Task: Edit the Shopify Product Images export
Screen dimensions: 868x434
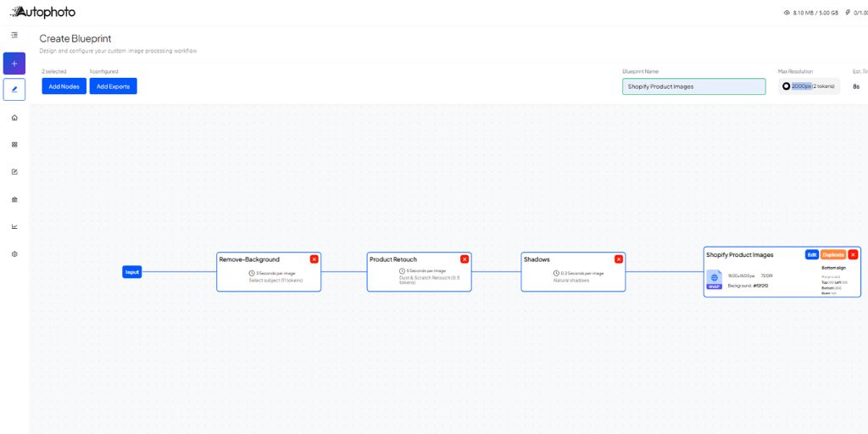Action: (x=811, y=254)
